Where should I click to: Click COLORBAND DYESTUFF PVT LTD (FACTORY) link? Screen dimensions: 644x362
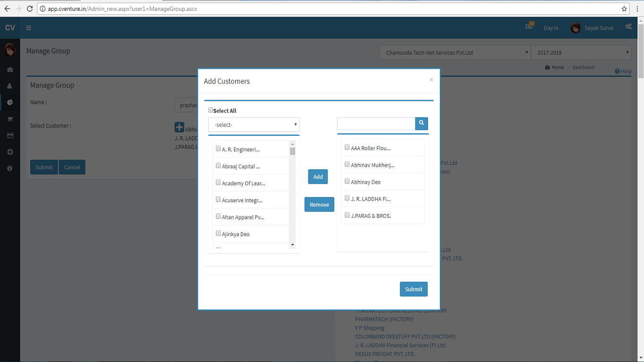coord(405,337)
